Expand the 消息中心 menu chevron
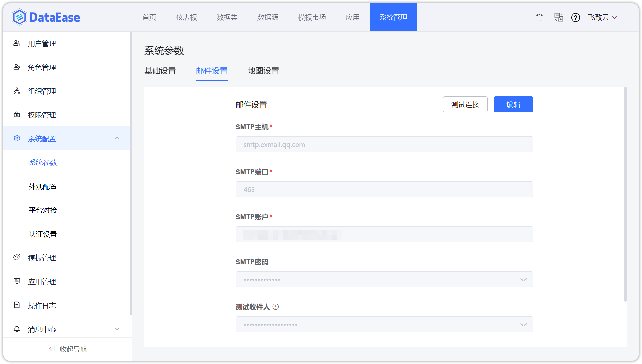Viewport: 642px width, 364px height. pyautogui.click(x=117, y=329)
